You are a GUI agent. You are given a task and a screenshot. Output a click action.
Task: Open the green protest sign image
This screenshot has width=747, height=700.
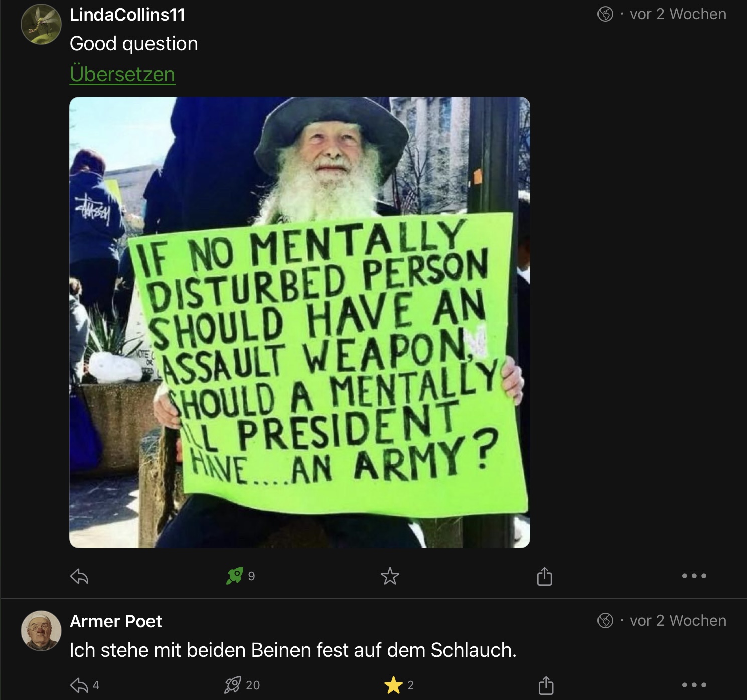pyautogui.click(x=300, y=322)
